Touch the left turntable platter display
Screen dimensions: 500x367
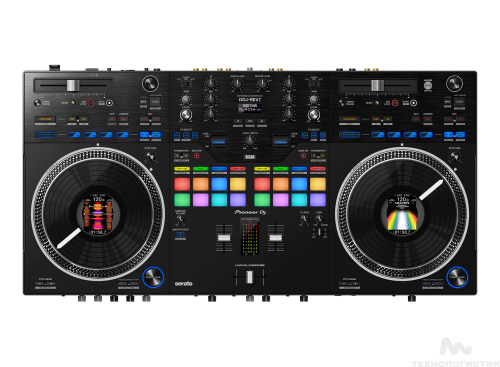[98, 214]
